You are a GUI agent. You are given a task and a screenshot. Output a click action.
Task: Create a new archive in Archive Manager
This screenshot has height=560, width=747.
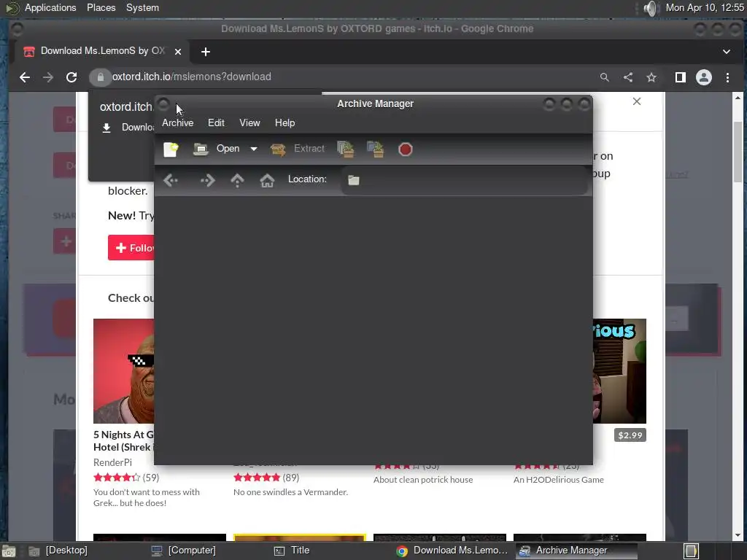click(171, 149)
